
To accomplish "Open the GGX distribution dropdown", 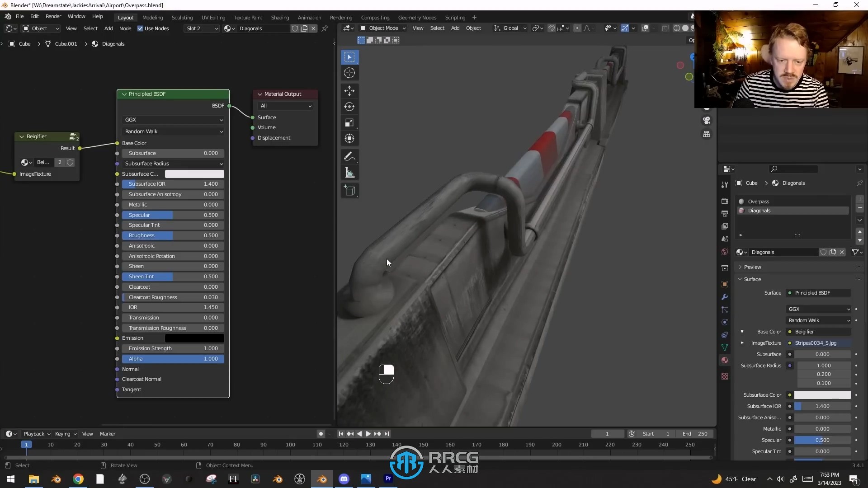I will (173, 119).
